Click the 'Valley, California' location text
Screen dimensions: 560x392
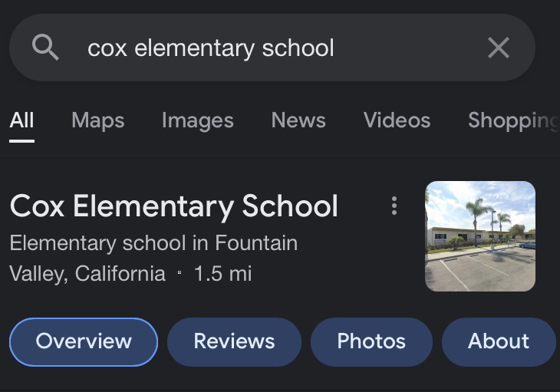(87, 273)
